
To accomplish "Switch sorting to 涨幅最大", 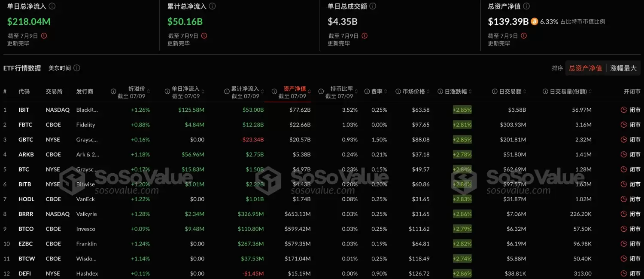I will coord(623,68).
